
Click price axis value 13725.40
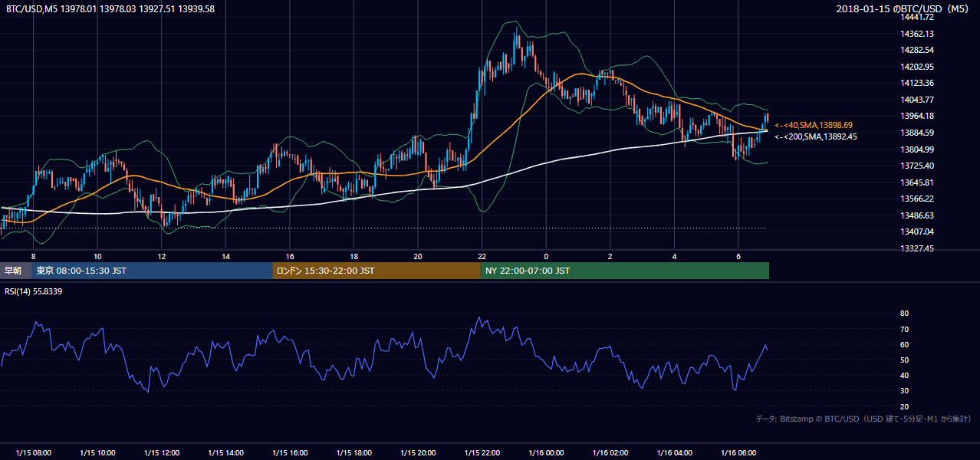coord(917,166)
